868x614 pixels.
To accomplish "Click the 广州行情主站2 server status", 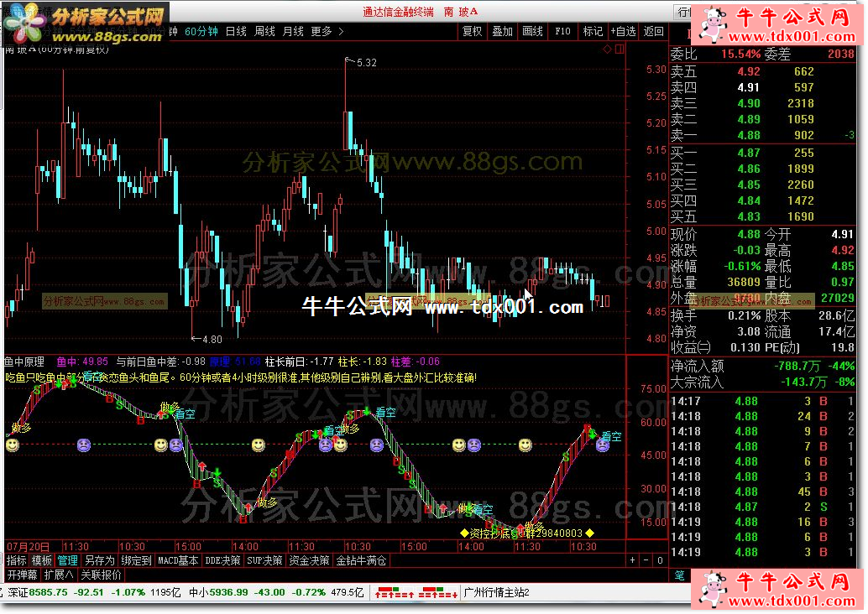I will [497, 593].
